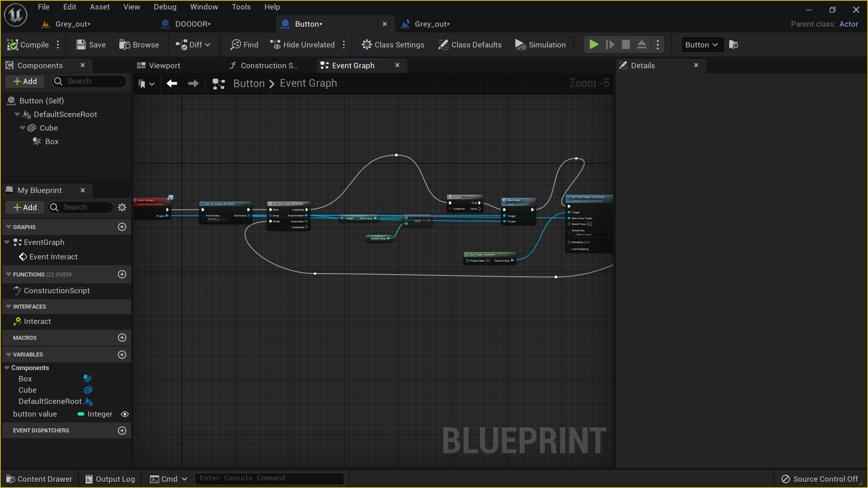This screenshot has height=488, width=868.
Task: Click Add button in Components panel
Action: (x=25, y=81)
